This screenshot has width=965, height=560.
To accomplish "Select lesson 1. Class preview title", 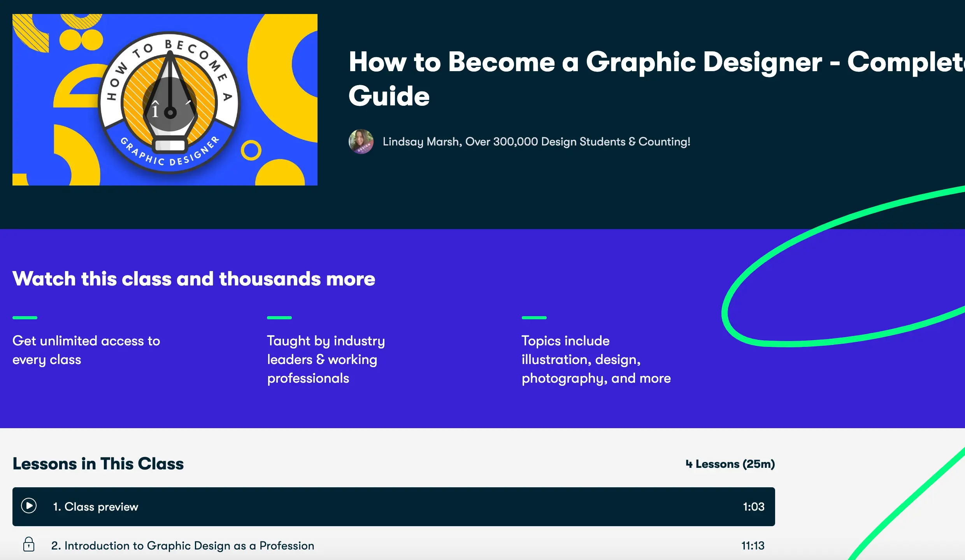I will (x=96, y=507).
